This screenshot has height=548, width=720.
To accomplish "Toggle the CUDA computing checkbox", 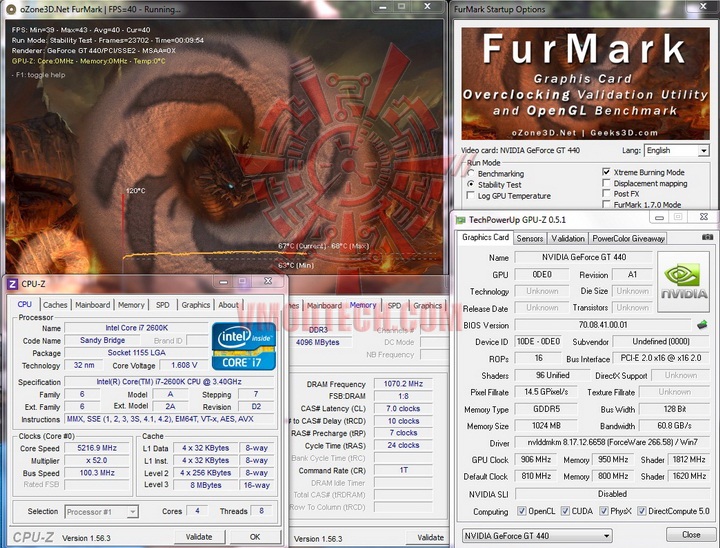I will point(565,511).
